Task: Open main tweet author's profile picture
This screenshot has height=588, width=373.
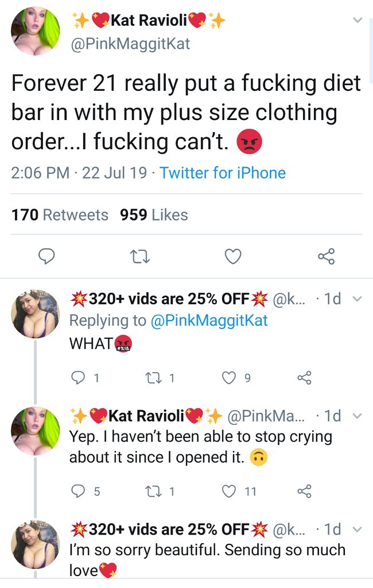Action: (x=35, y=32)
